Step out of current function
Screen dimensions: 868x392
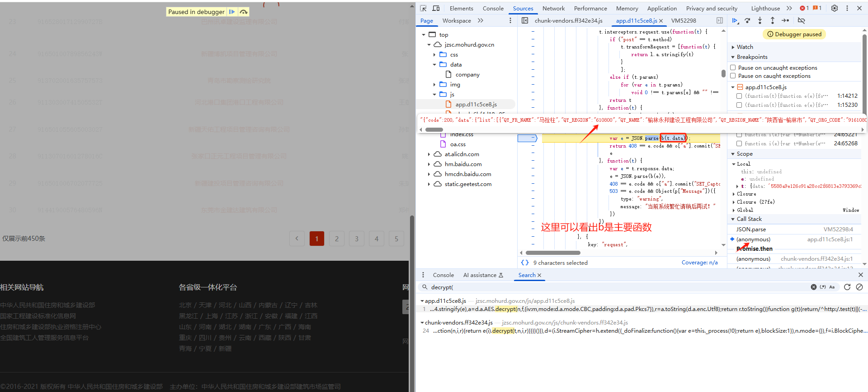[x=772, y=20]
